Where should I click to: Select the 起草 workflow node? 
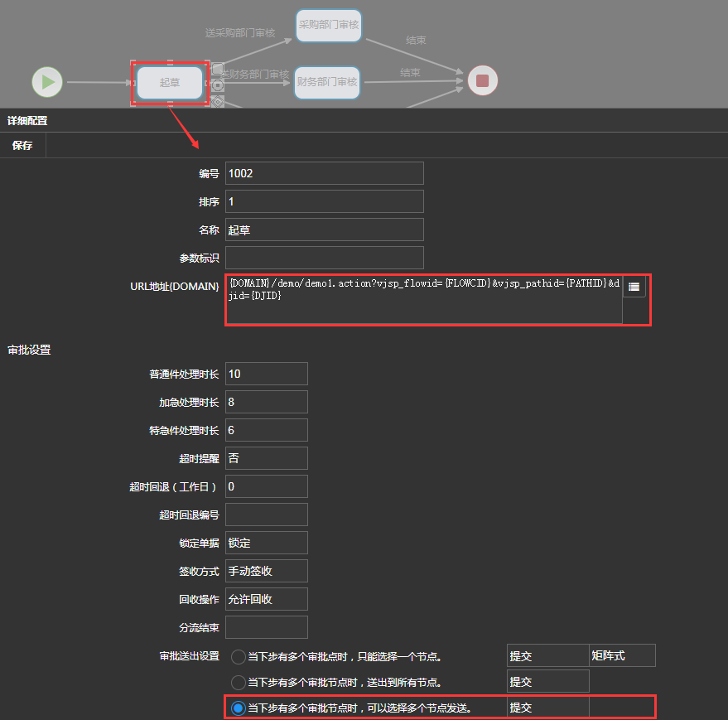click(170, 83)
